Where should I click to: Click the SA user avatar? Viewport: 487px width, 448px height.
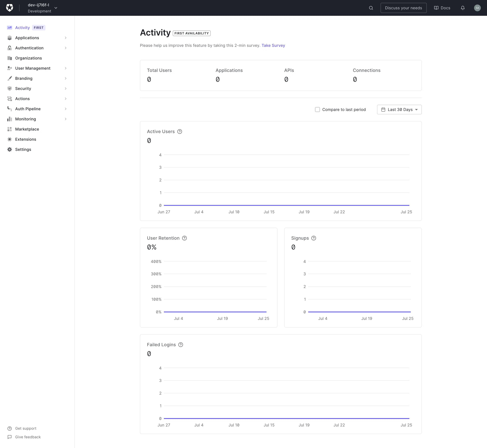point(477,8)
